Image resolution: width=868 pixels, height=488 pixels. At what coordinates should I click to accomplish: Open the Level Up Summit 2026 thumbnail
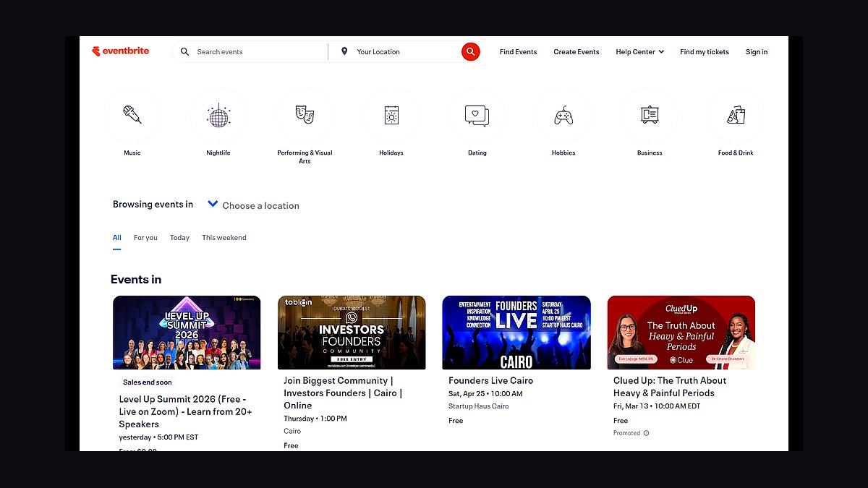coord(187,333)
